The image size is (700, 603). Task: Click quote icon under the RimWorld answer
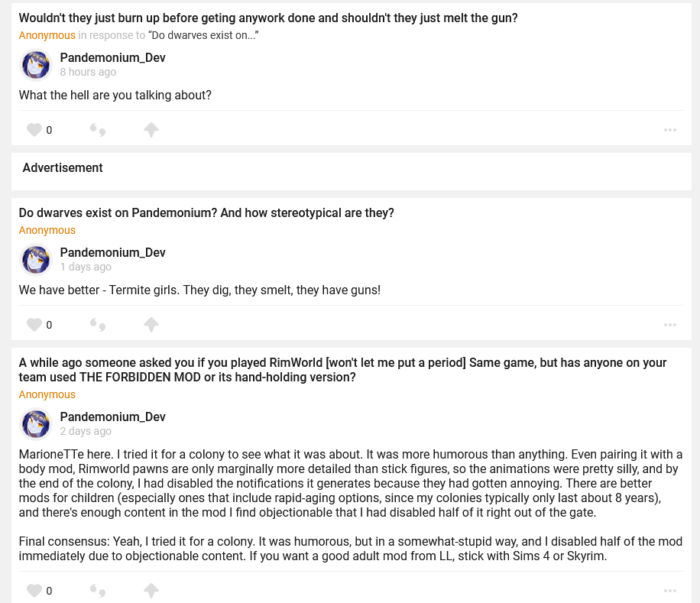pos(98,591)
